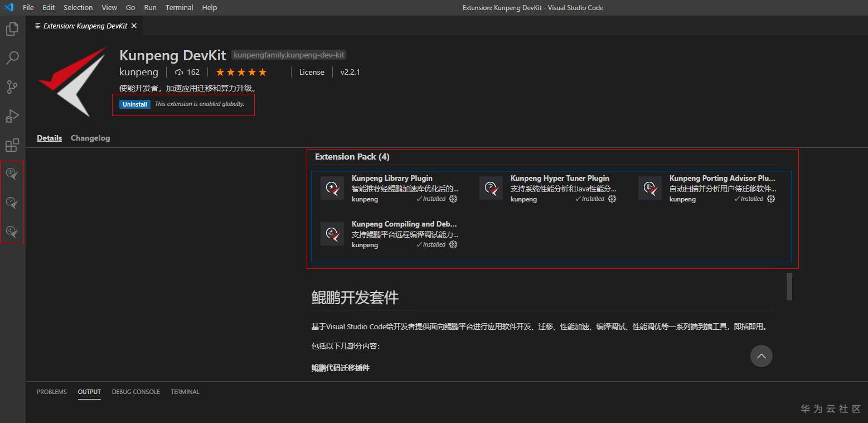Screen dimensions: 868x423
Task: Select the Kunpeng Library Plugin title
Action: pos(392,178)
